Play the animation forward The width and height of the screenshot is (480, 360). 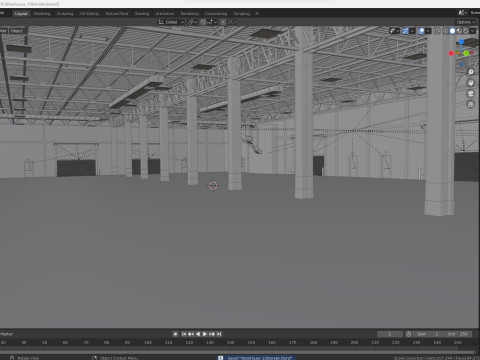pyautogui.click(x=205, y=334)
